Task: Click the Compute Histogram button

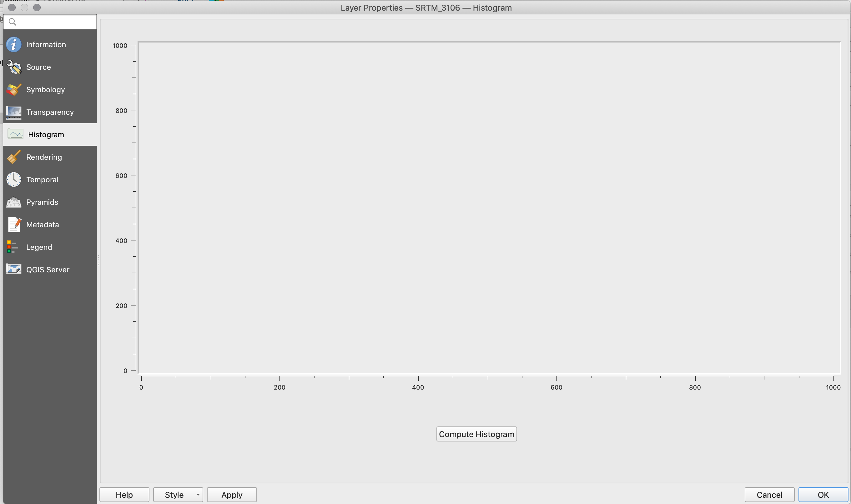Action: [476, 433]
